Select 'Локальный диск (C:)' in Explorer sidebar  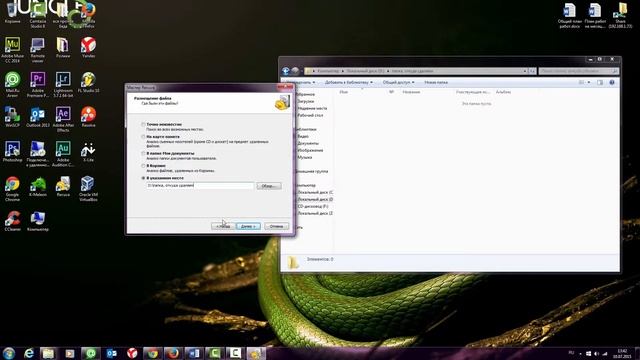315,192
